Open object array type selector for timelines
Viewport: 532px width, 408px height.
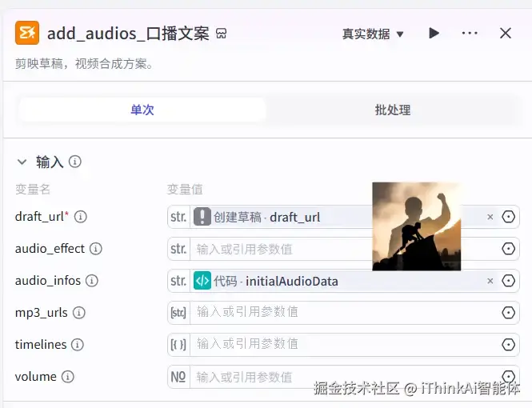coord(179,345)
